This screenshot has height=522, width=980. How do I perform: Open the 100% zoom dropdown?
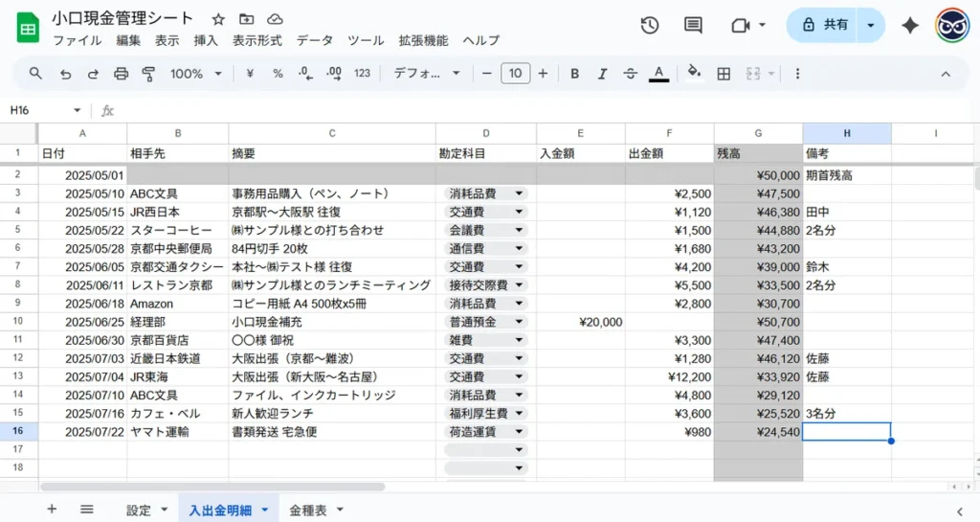[x=196, y=74]
